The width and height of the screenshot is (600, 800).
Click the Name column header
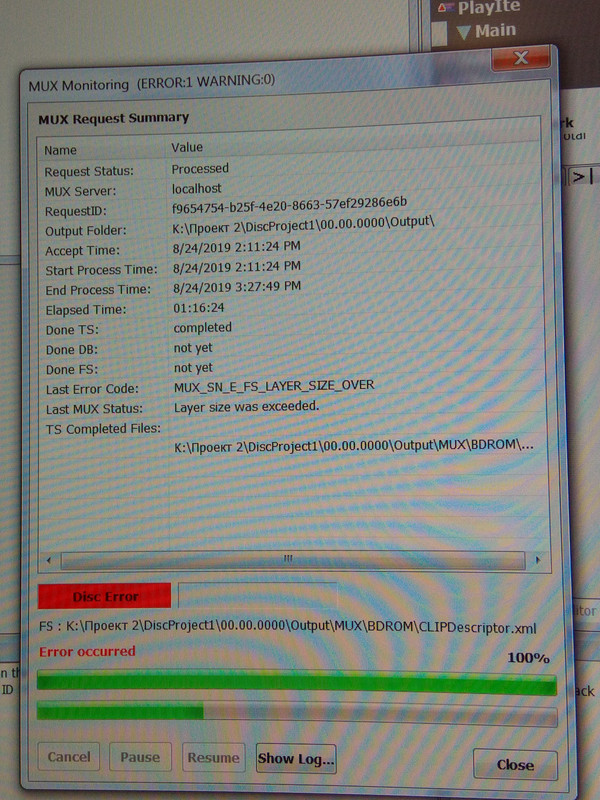[60, 150]
